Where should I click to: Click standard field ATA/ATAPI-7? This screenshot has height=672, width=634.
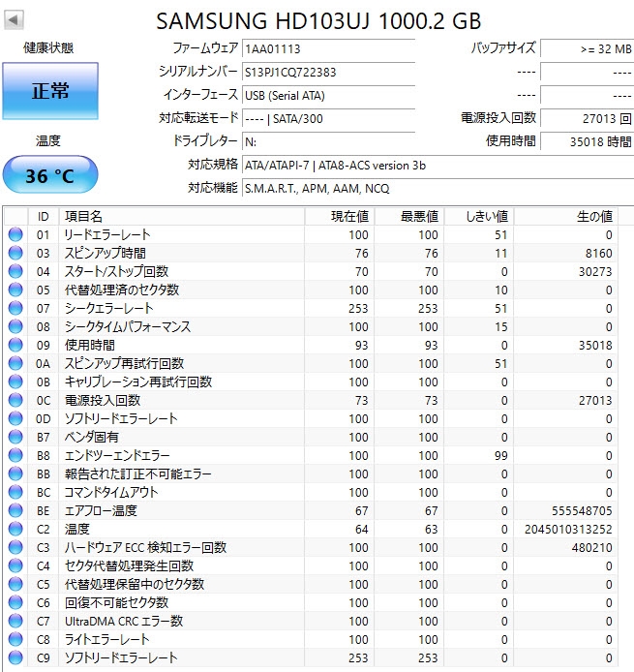pyautogui.click(x=438, y=165)
